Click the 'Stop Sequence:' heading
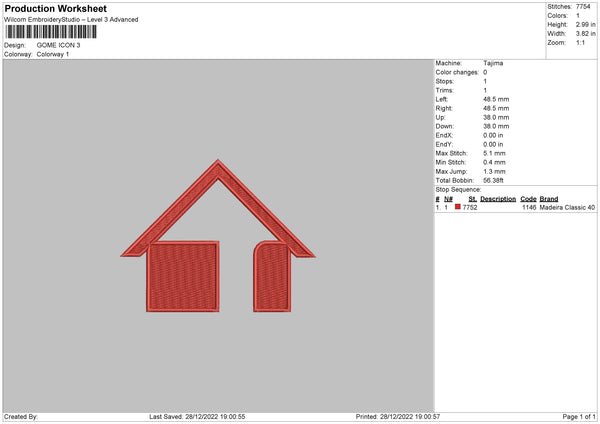Screen dimensions: 600x424 pos(458,190)
